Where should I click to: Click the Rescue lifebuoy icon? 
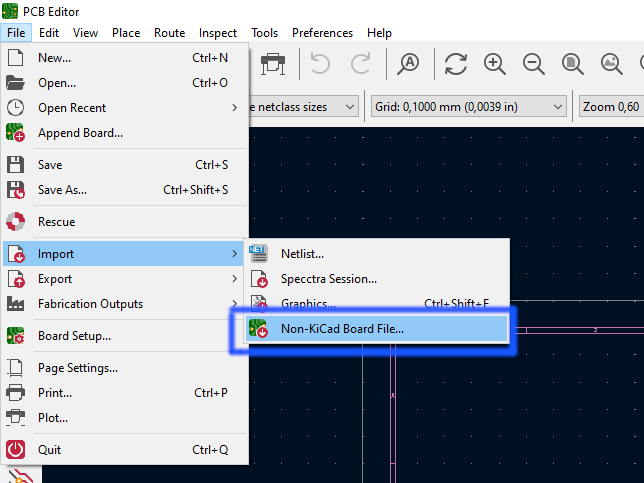15,222
